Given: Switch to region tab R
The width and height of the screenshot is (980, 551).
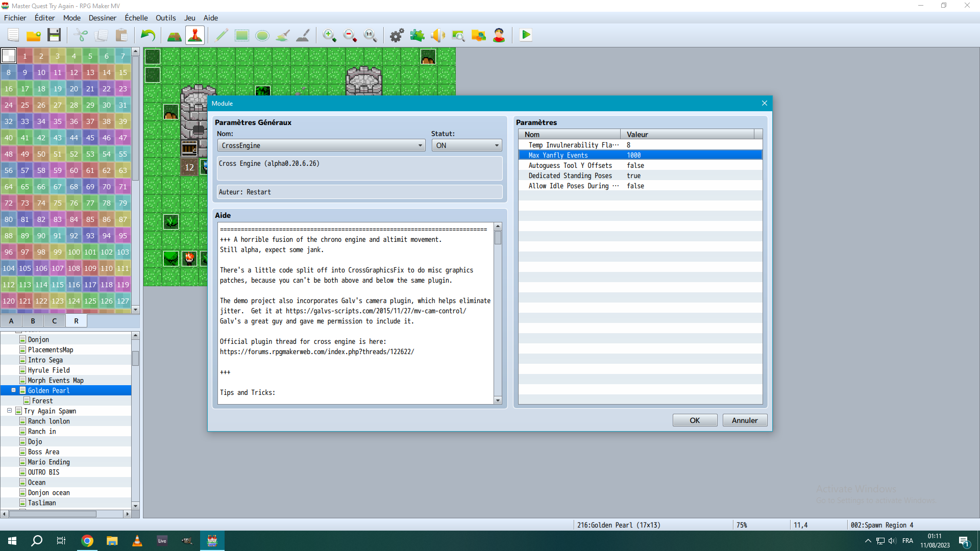Looking at the screenshot, I should [77, 321].
